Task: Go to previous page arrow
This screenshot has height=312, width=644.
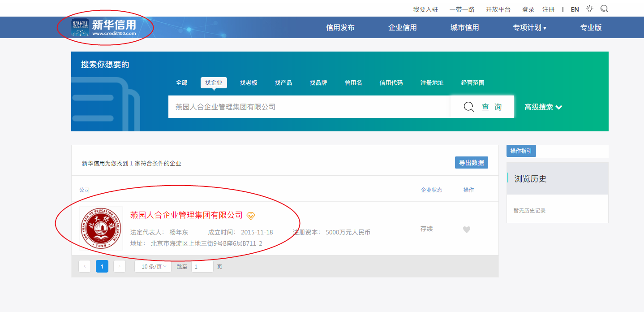Action: (x=85, y=266)
